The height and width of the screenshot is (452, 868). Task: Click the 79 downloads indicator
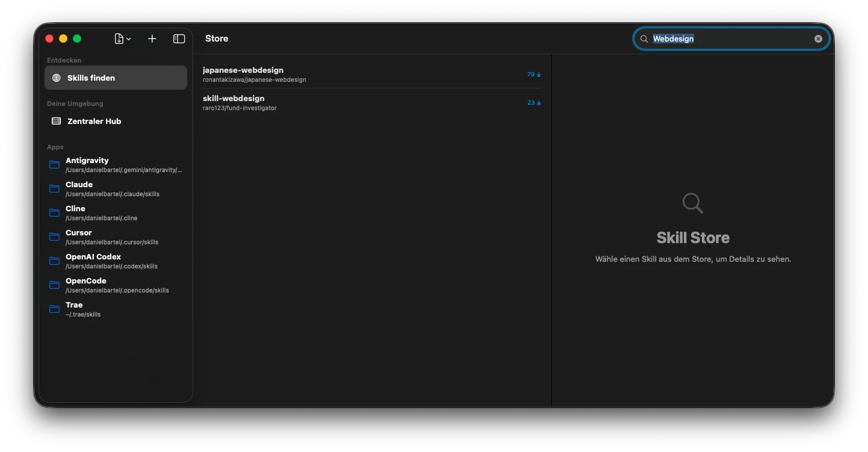click(534, 75)
